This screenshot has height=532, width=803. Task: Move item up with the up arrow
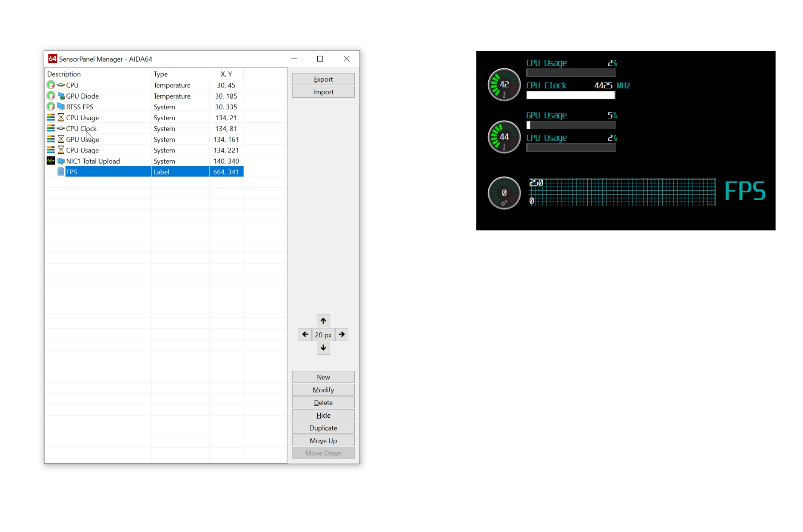point(323,321)
